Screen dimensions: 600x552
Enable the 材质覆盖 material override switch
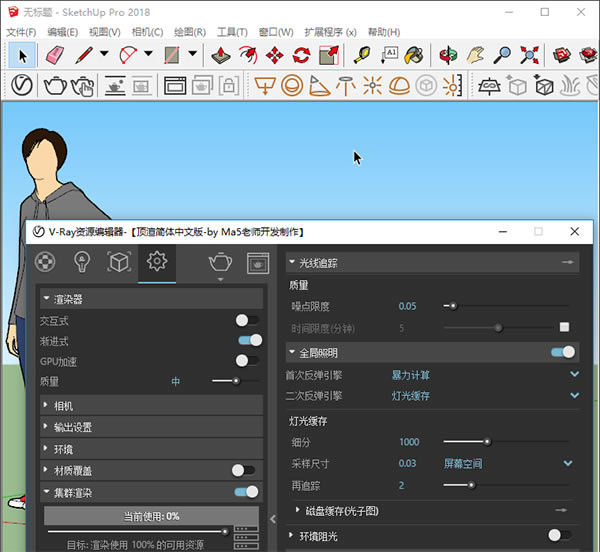(243, 470)
